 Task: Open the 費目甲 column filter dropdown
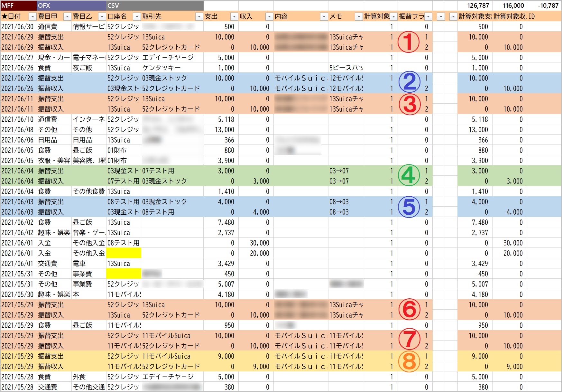pyautogui.click(x=67, y=16)
